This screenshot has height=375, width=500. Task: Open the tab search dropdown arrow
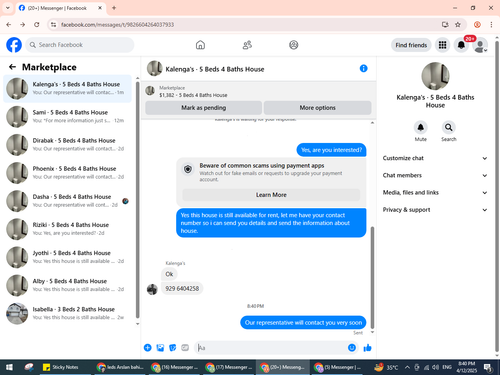[x=8, y=8]
